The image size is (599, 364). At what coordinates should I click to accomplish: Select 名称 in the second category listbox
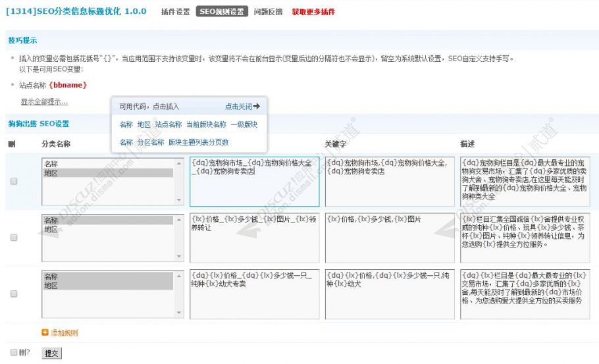coord(51,220)
